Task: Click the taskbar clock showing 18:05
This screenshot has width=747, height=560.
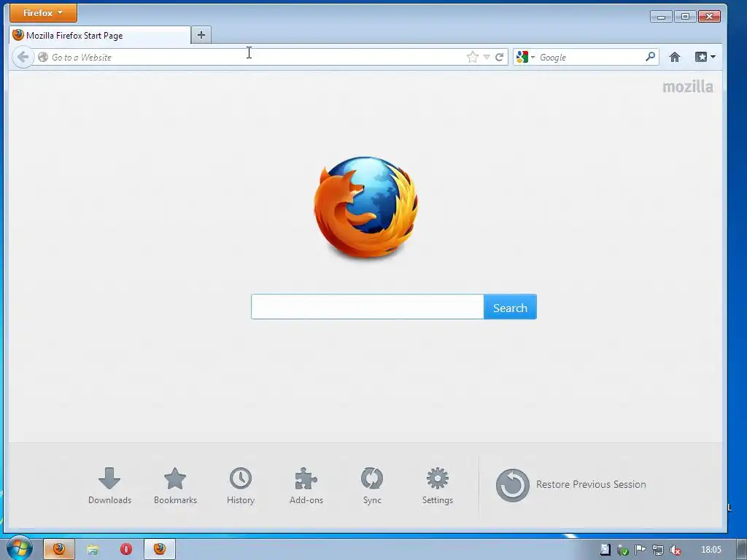Action: (711, 550)
